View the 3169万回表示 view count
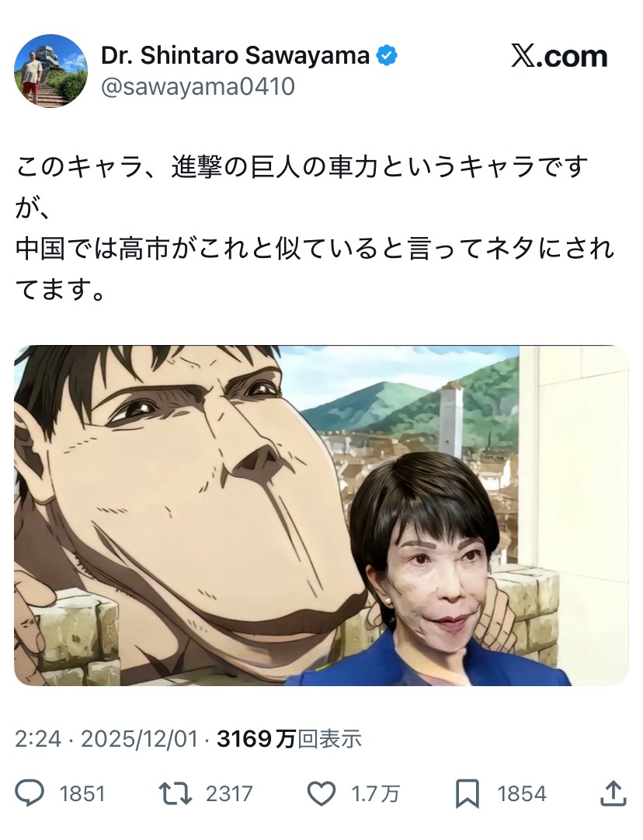Image resolution: width=643 pixels, height=840 pixels. (289, 739)
